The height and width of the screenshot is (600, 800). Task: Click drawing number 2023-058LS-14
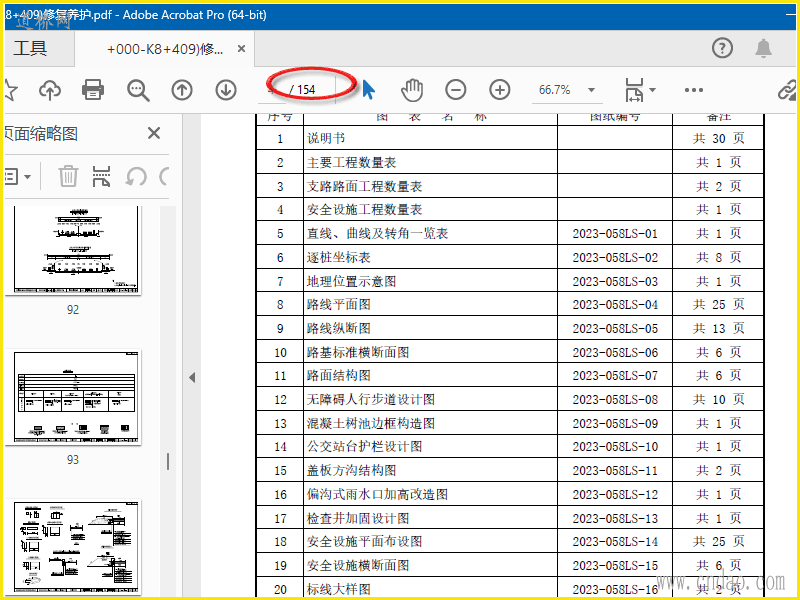(x=615, y=541)
